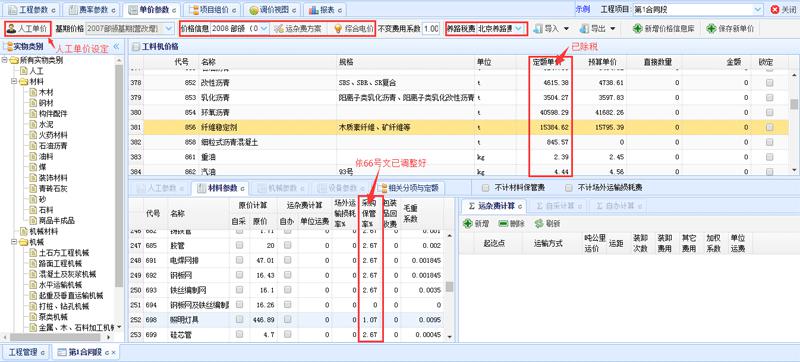Open the 价格信息 dropdown
800x362 pixels.
(264, 29)
